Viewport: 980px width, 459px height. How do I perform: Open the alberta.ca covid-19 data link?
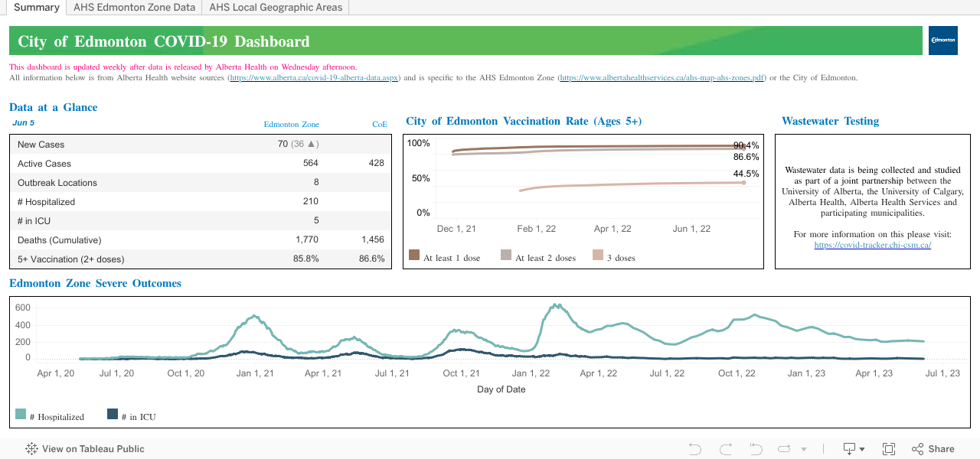[x=314, y=78]
